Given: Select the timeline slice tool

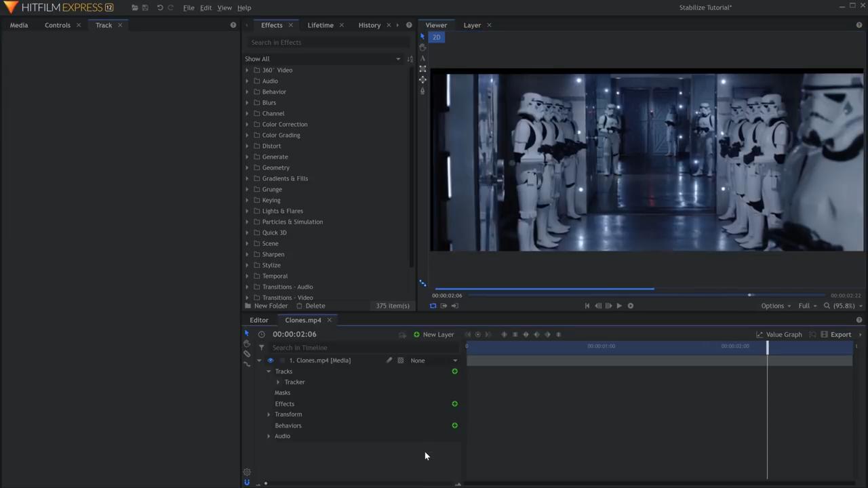Looking at the screenshot, I should (x=247, y=354).
